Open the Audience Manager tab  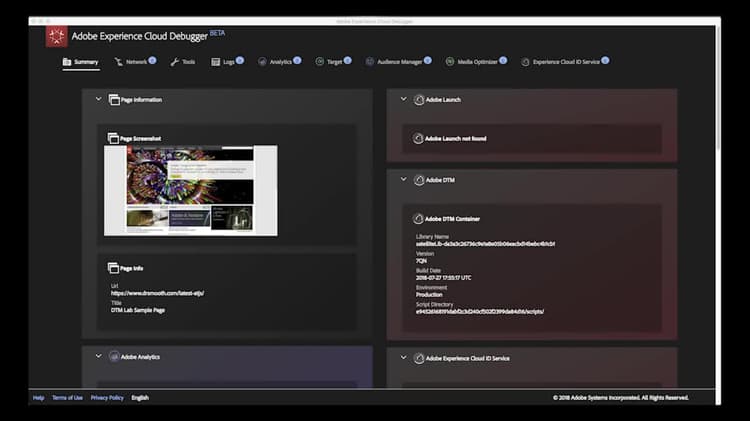click(x=398, y=62)
